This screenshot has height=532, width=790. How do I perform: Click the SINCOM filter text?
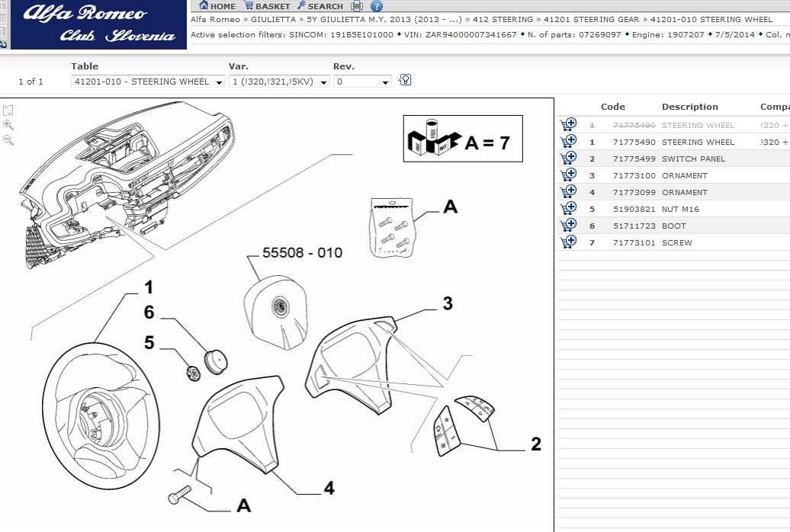pos(341,35)
